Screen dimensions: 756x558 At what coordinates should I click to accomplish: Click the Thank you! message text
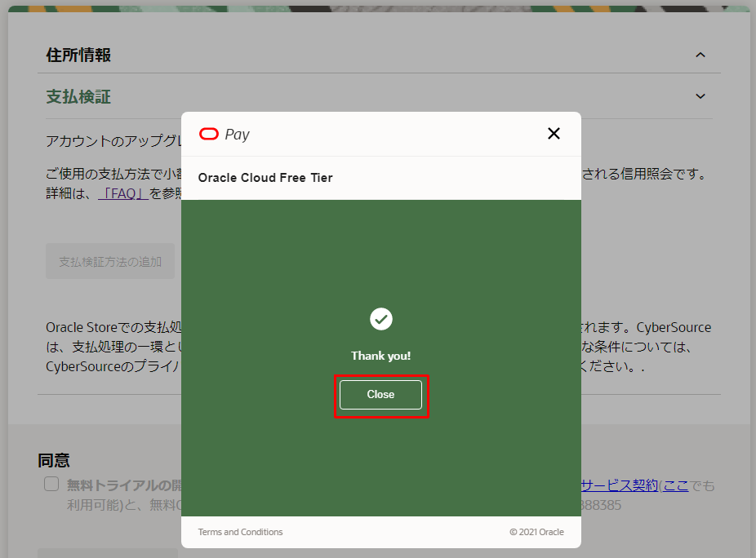381,356
